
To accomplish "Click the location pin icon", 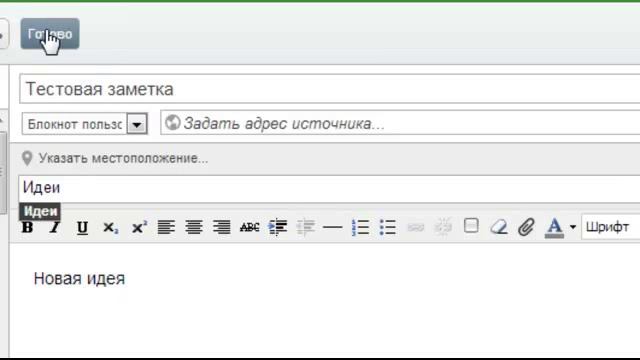I will click(x=27, y=158).
